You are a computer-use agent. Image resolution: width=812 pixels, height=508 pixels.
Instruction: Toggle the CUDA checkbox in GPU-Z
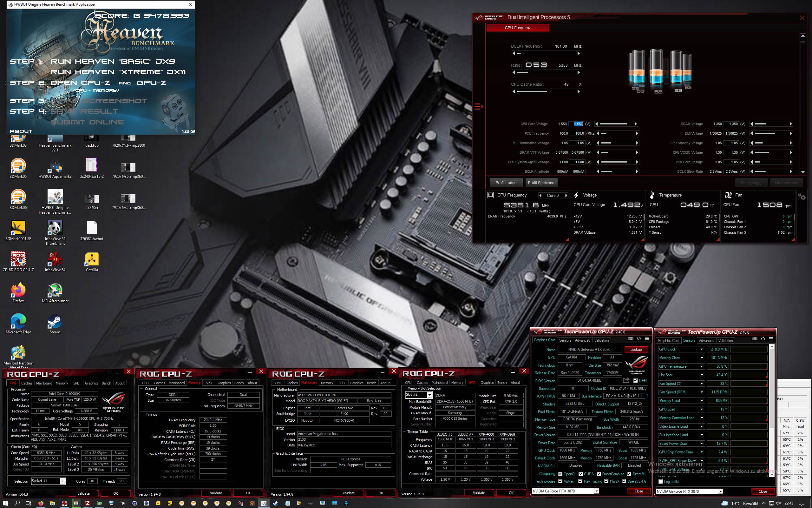pyautogui.click(x=580, y=474)
